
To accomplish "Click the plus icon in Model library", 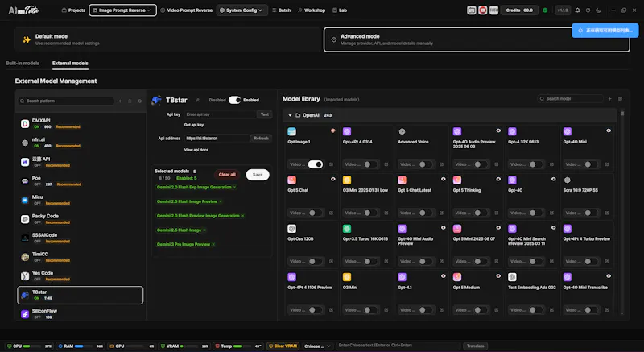I will (610, 98).
